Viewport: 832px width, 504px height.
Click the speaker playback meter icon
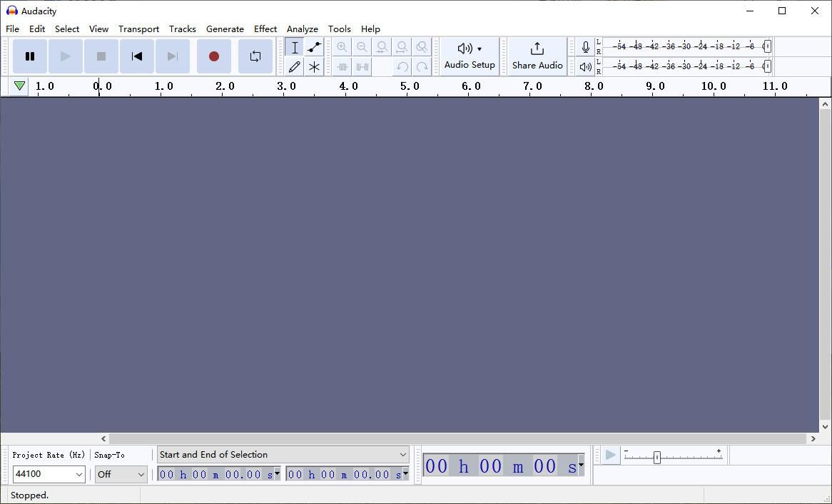(585, 67)
